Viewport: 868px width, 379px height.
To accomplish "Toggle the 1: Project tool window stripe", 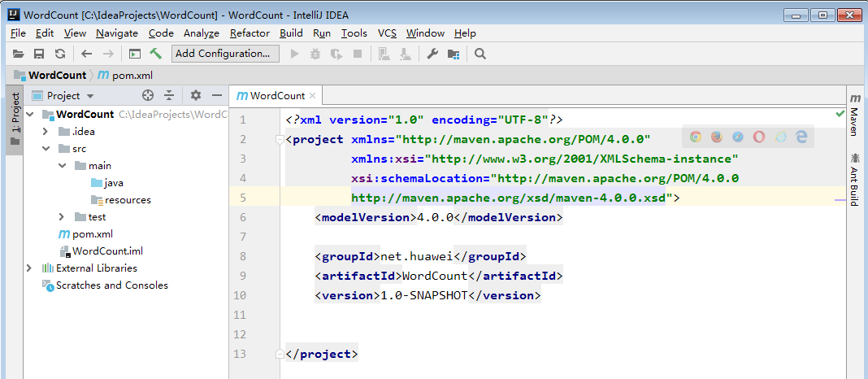I will pos(15,120).
